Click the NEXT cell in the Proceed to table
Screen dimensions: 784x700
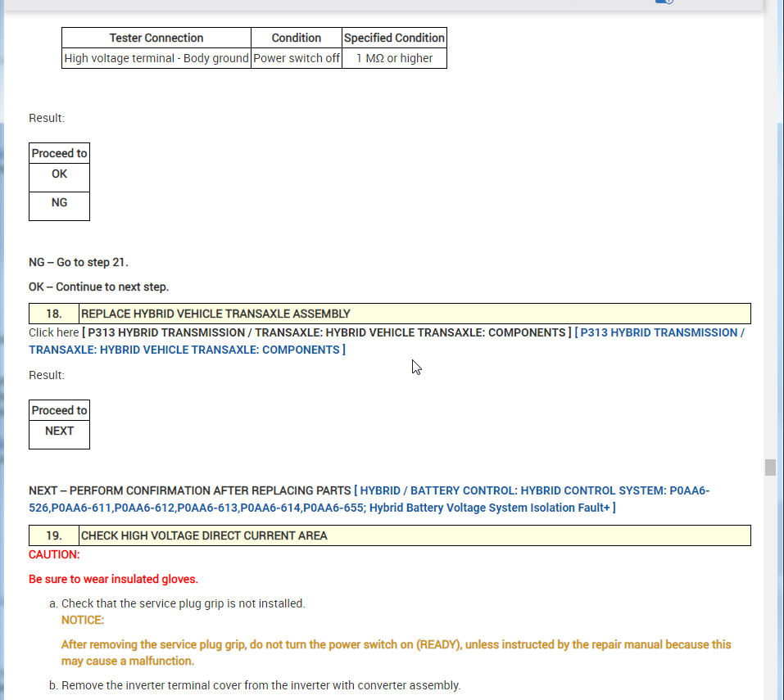[59, 434]
